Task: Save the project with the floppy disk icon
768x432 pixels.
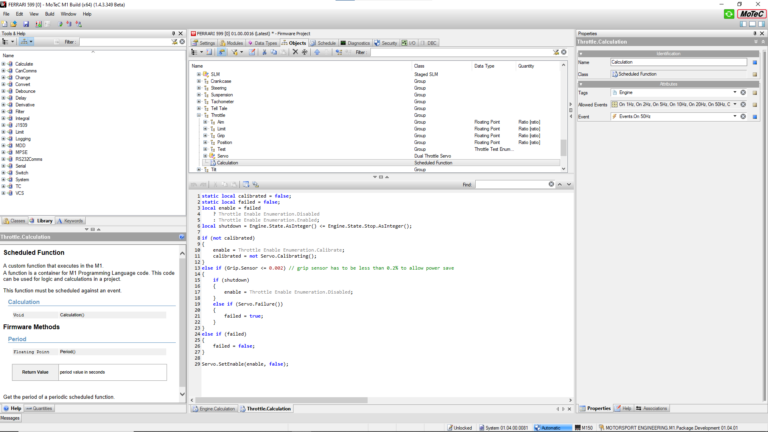Action: (x=26, y=24)
